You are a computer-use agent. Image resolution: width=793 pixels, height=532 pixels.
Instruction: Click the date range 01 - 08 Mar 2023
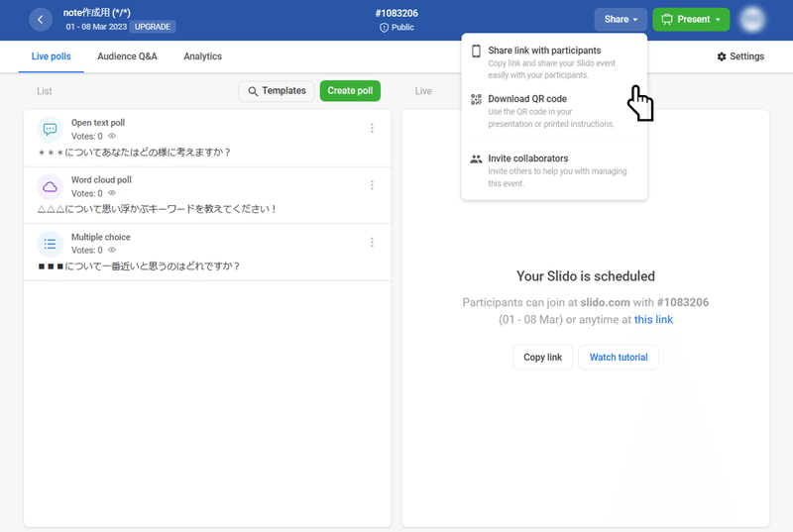click(96, 27)
